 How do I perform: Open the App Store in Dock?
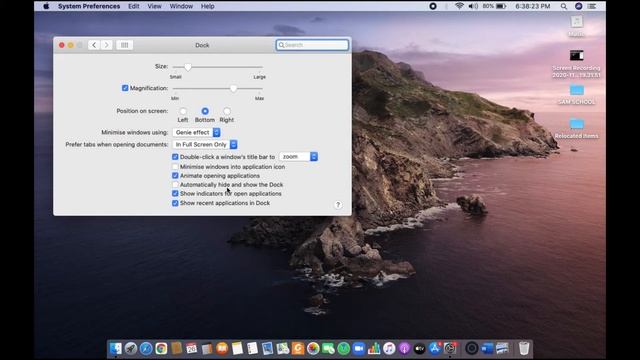(x=435, y=348)
